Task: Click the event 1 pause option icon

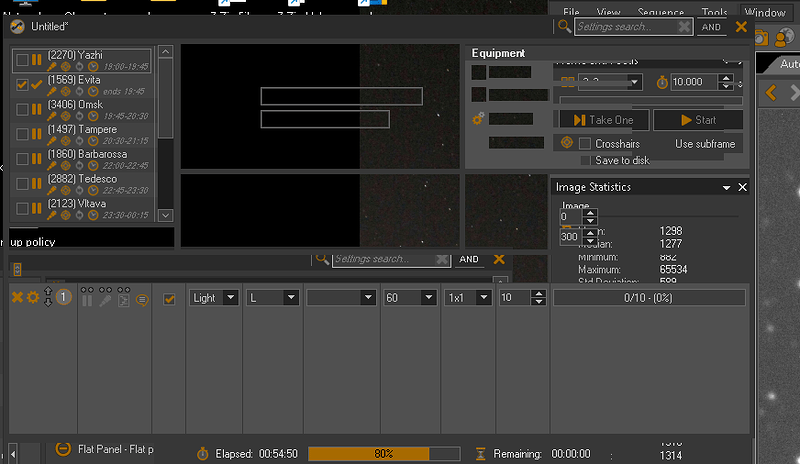Action: coord(87,301)
